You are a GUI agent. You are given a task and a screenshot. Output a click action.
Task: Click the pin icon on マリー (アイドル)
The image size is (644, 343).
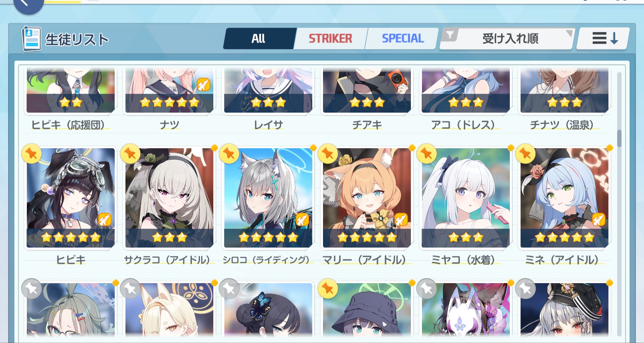(328, 154)
